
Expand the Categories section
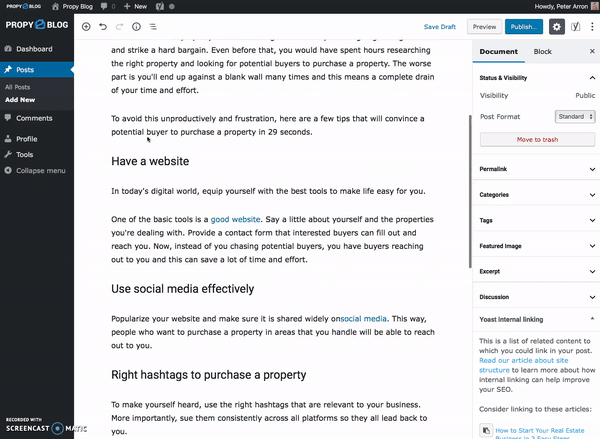pyautogui.click(x=535, y=195)
